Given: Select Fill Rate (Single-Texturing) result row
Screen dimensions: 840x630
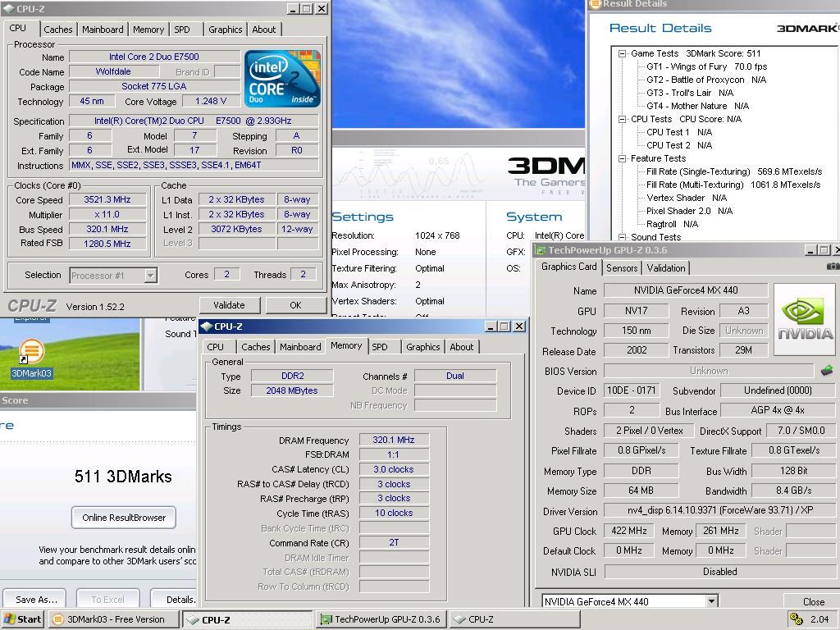Looking at the screenshot, I should (734, 171).
